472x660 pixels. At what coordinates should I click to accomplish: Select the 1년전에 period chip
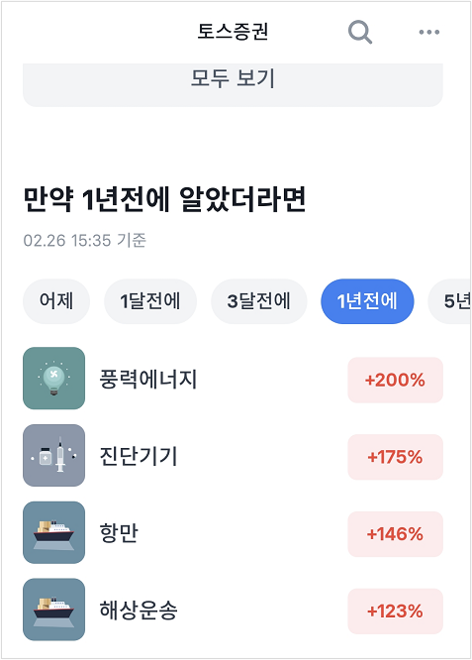coord(367,301)
